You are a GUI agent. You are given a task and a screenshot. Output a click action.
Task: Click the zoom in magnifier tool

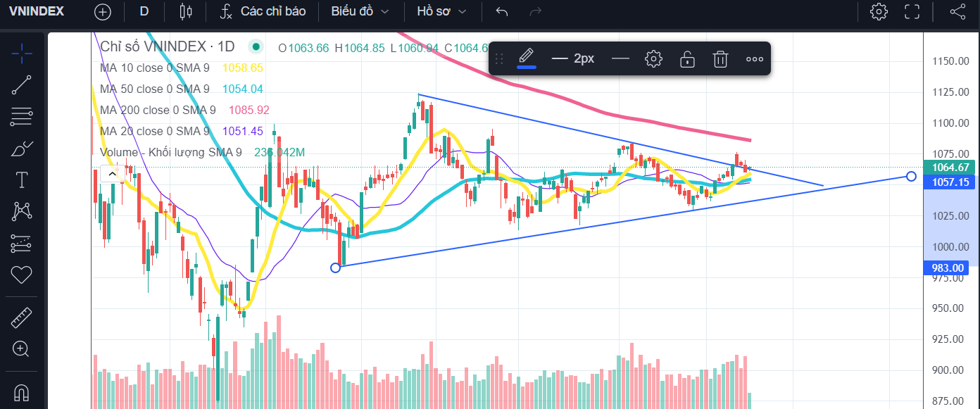coord(22,348)
